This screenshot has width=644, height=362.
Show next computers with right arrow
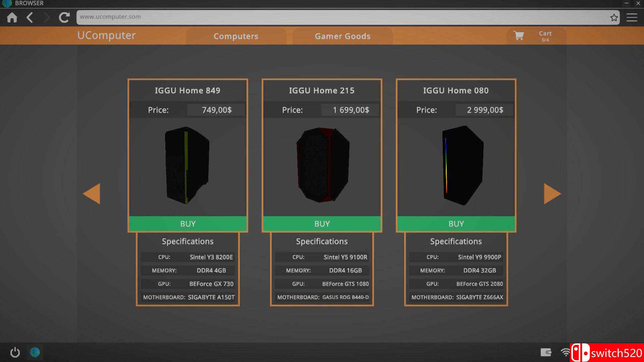tap(552, 194)
